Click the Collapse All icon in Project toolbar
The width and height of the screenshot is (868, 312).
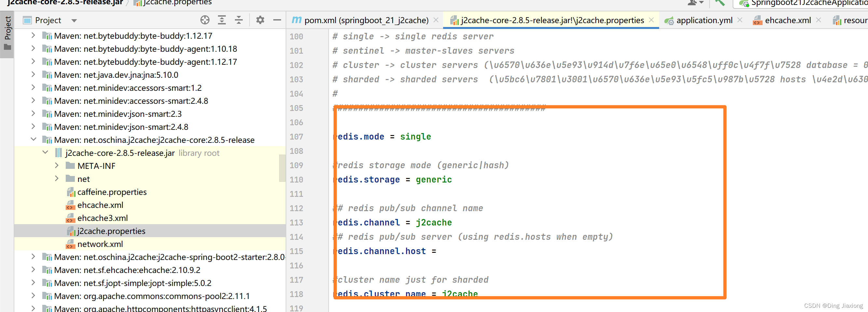(x=238, y=20)
